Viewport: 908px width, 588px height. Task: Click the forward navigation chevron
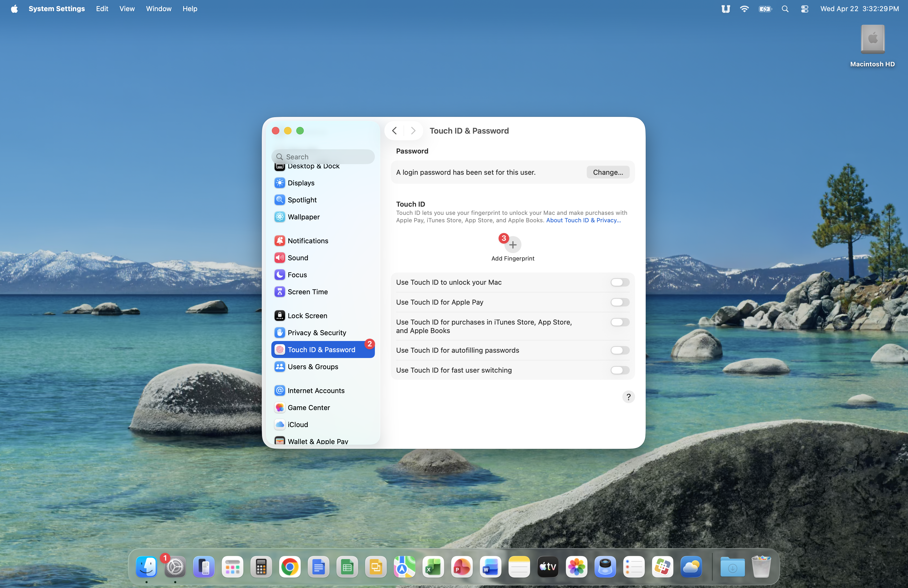pyautogui.click(x=413, y=131)
